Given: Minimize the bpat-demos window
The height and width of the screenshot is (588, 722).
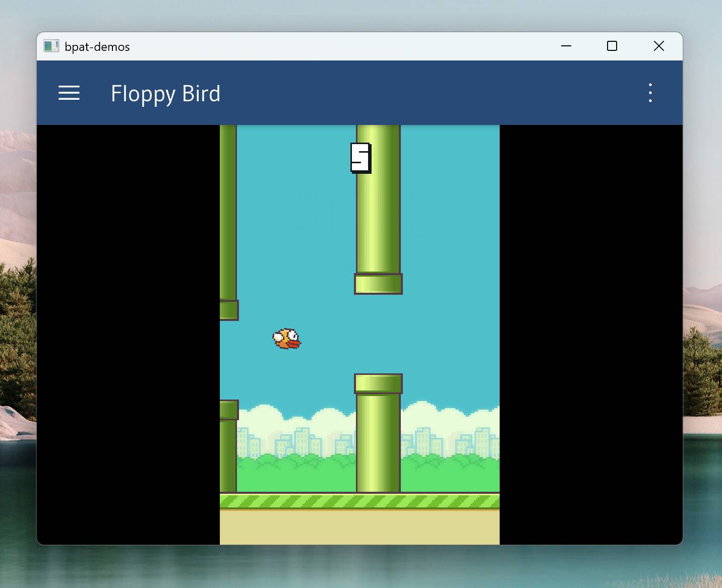Looking at the screenshot, I should (x=566, y=46).
